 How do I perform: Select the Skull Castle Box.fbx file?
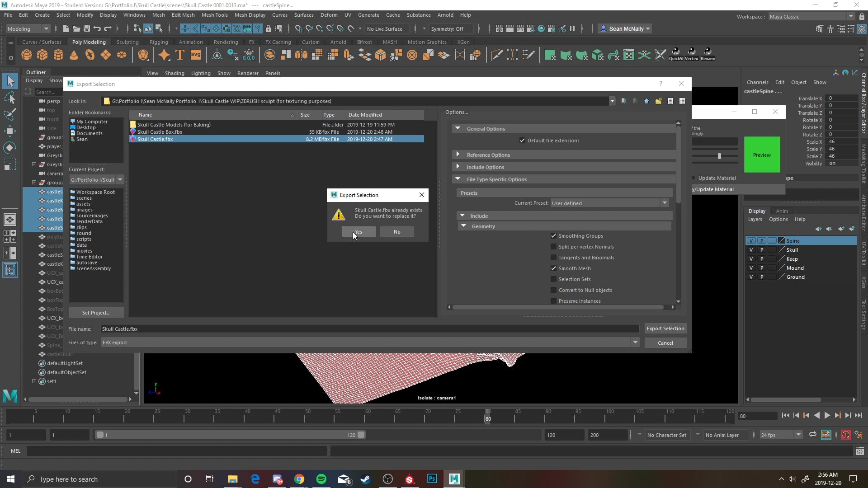coord(277,132)
